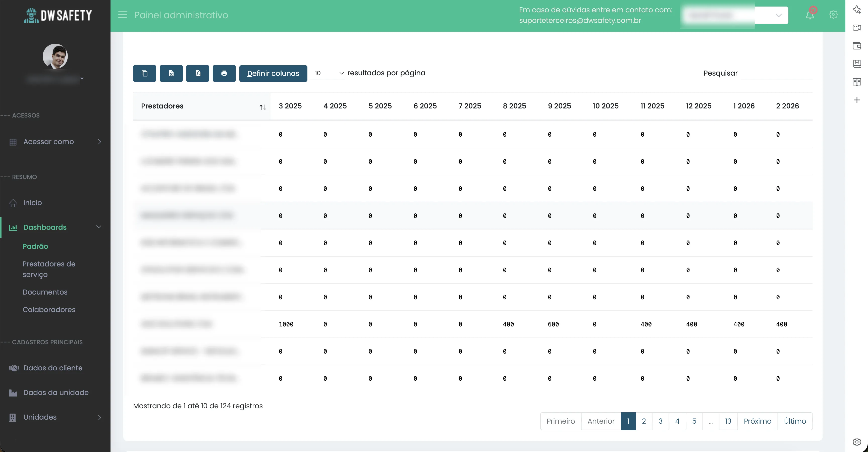Sort the Prestadores column
This screenshot has height=452, width=868.
pyautogui.click(x=262, y=107)
